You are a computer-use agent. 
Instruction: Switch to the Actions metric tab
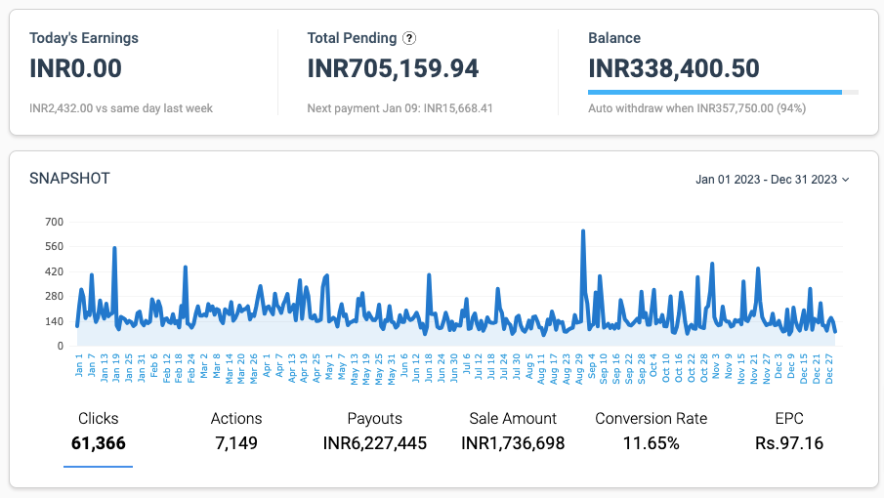click(236, 431)
